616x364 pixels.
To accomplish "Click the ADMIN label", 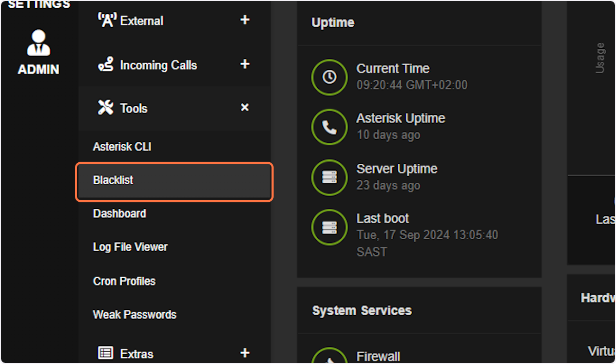I will (38, 69).
